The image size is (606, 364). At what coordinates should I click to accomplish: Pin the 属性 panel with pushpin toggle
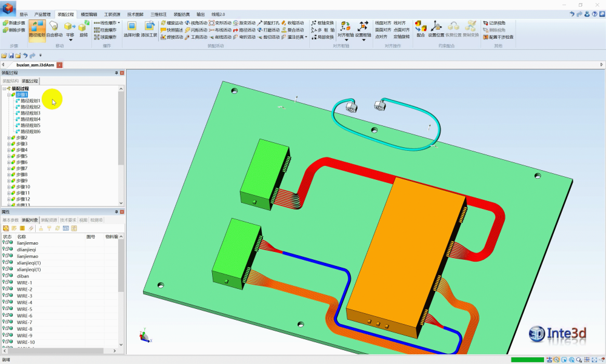(116, 212)
